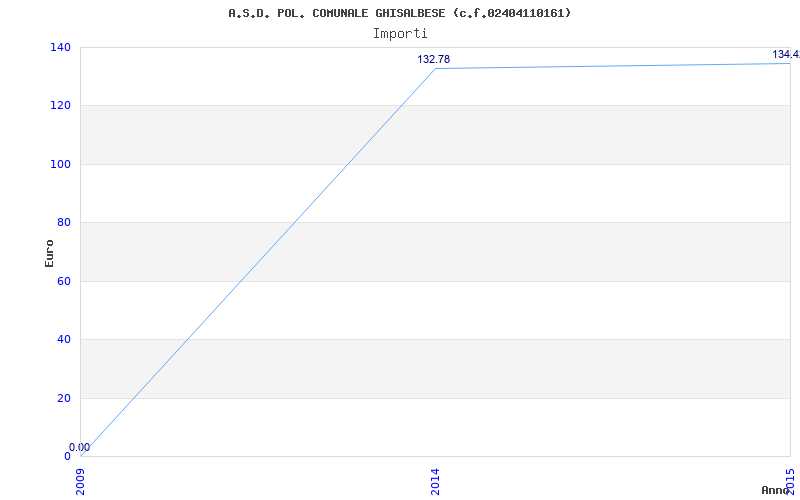Click the 2015 year axis label

click(x=790, y=480)
